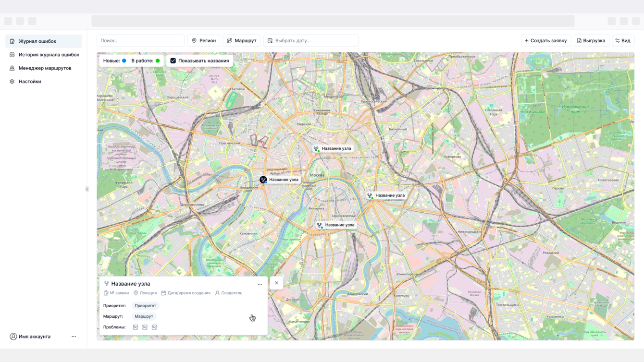Screen dimensions: 644x362
Task: Go to 'Менеджер маршрутов' section
Action: (x=45, y=68)
